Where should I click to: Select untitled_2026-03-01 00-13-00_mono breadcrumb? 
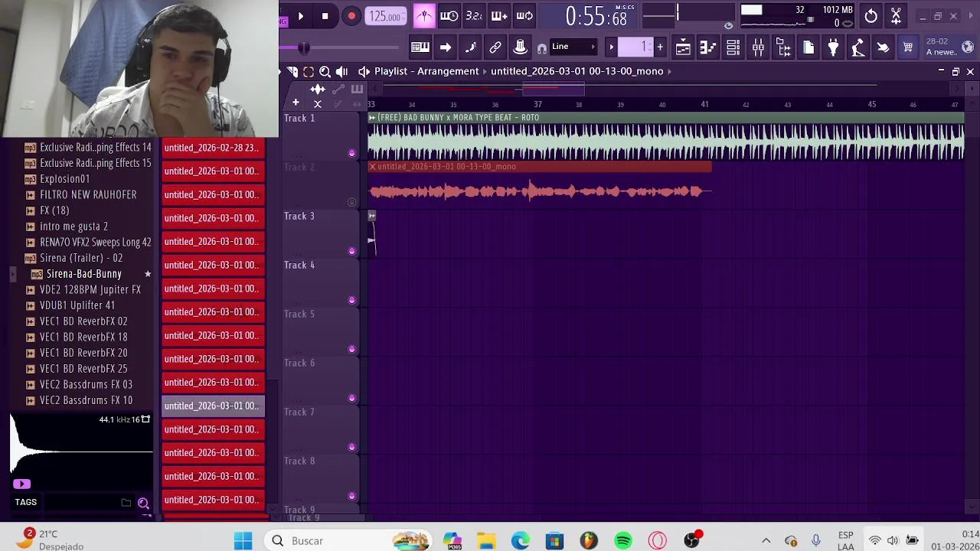(x=577, y=71)
